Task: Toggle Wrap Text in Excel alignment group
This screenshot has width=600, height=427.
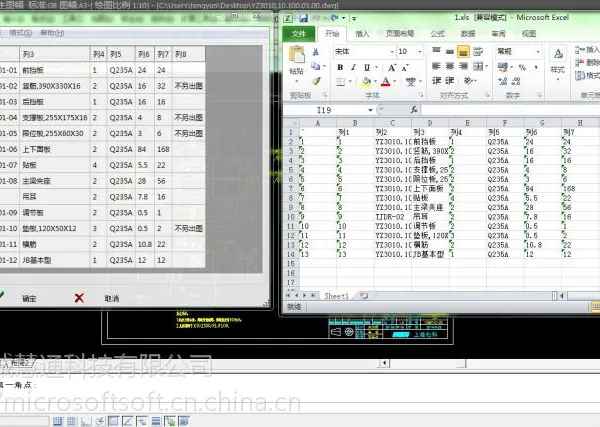Action: 478,51
